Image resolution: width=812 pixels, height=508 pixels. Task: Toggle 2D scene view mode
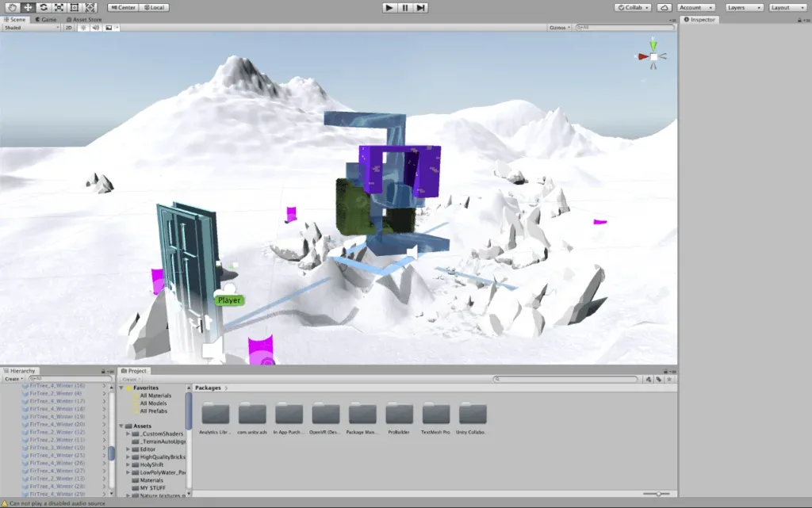pos(68,28)
